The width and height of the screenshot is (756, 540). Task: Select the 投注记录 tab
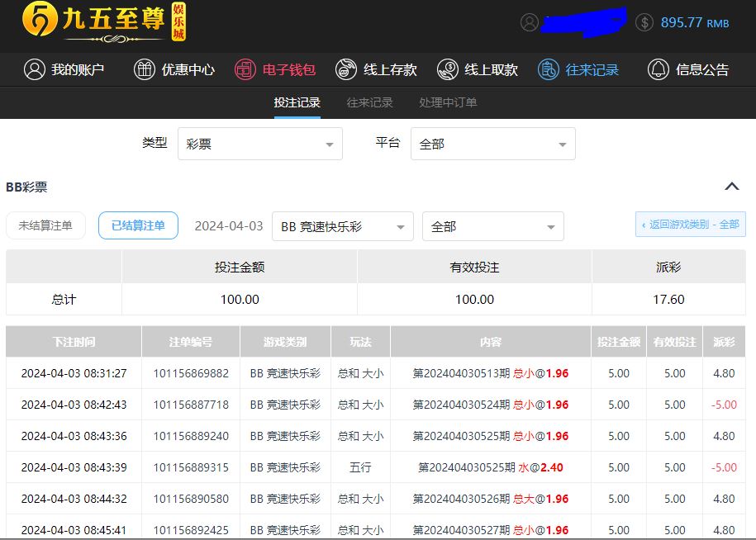[297, 102]
